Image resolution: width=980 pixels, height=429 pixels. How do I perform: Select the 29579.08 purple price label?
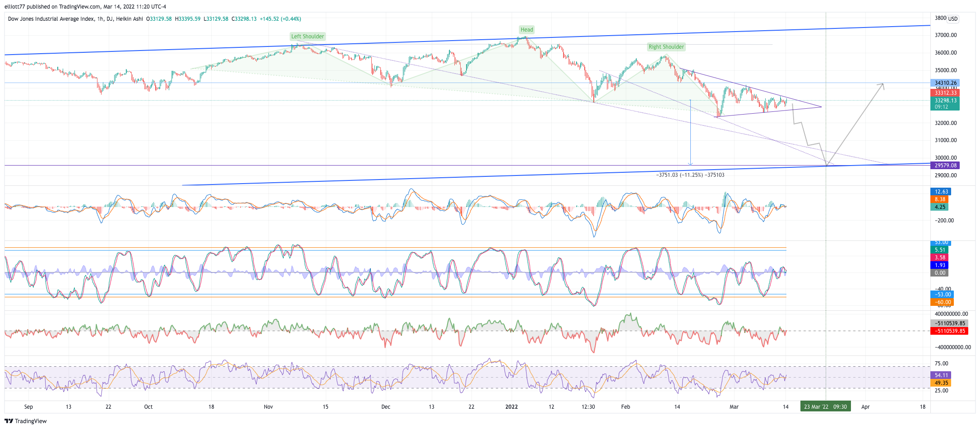click(945, 166)
